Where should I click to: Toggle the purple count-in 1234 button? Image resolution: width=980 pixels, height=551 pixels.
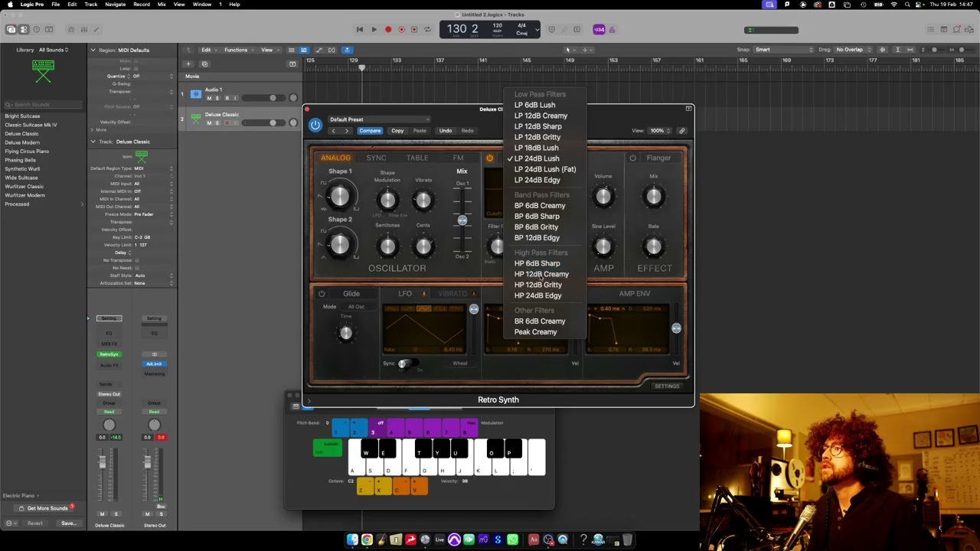(599, 30)
